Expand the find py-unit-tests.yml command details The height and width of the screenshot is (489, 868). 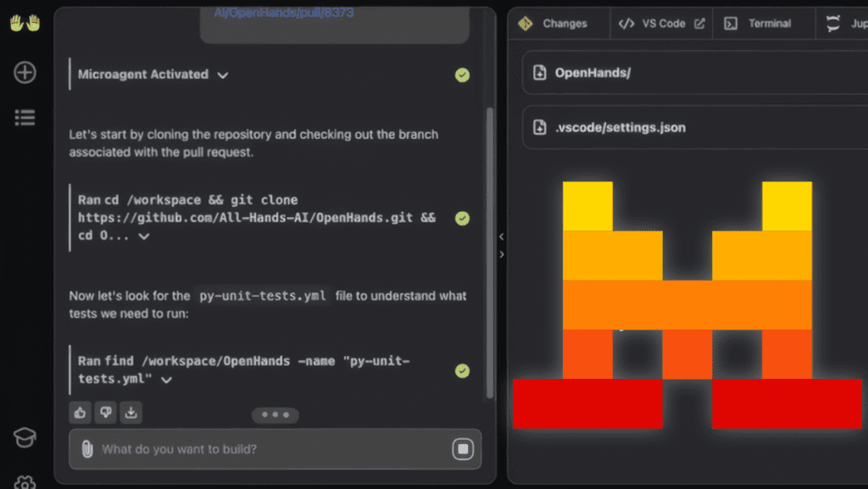(167, 380)
